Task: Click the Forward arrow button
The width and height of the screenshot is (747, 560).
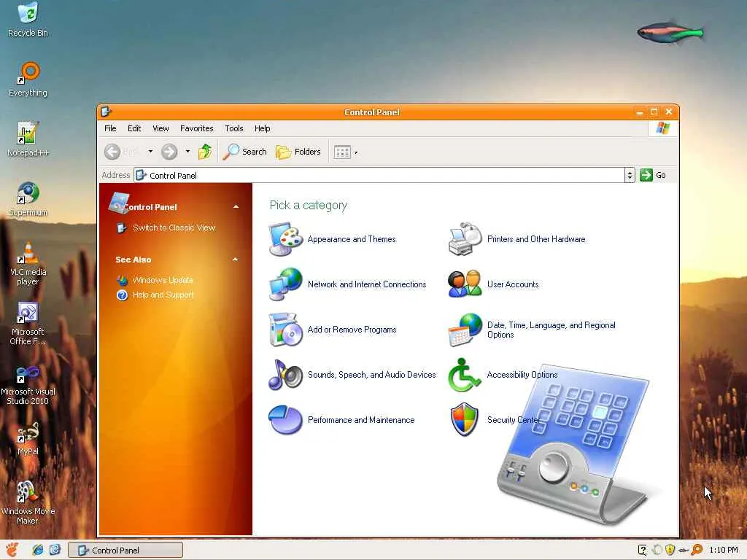Action: [x=169, y=152]
